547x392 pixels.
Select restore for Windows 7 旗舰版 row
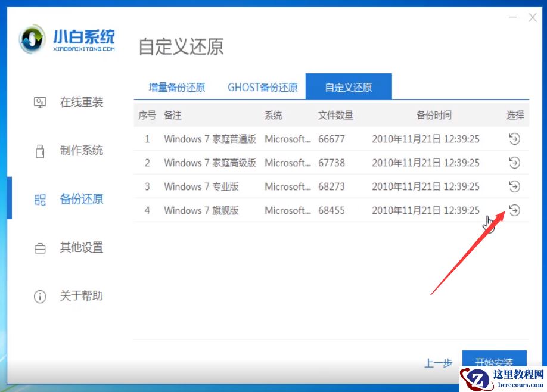[514, 210]
